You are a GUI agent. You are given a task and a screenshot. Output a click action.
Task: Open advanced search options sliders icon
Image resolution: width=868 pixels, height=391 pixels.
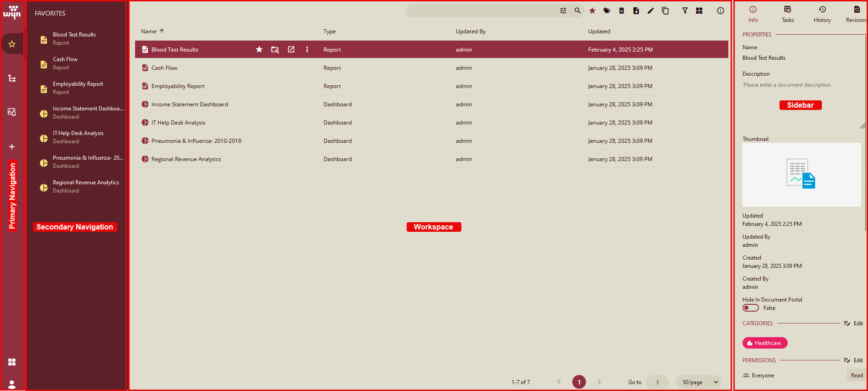(x=563, y=10)
